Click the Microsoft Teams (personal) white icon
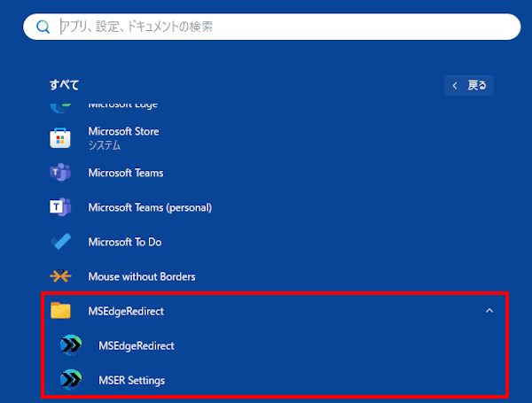Screen dimensions: 532x403 pyautogui.click(x=60, y=207)
